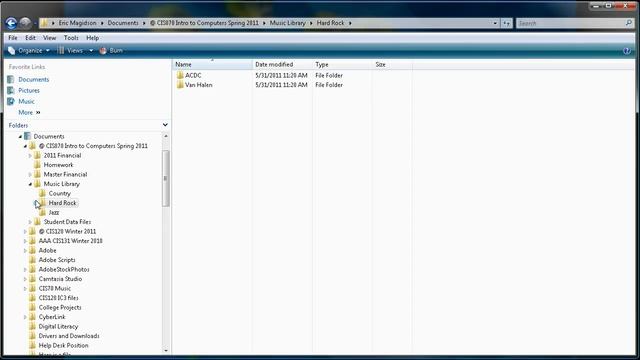Click the Documents favorite link icon
The height and width of the screenshot is (360, 640).
tap(11, 80)
